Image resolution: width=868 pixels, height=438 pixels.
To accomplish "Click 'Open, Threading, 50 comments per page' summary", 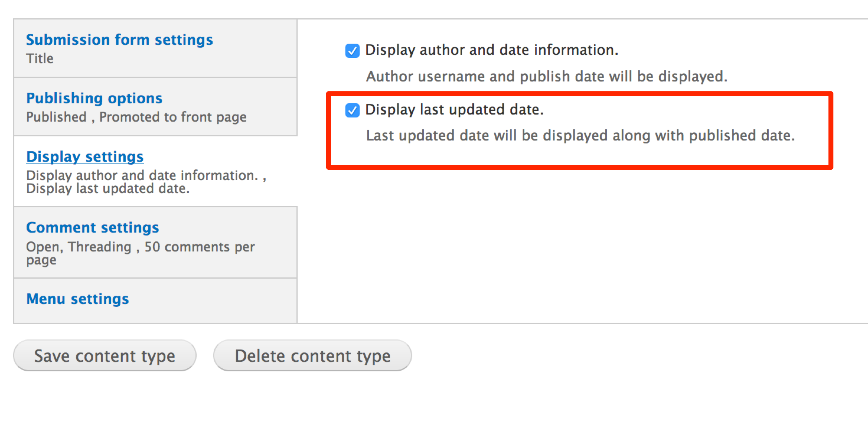I will click(140, 253).
